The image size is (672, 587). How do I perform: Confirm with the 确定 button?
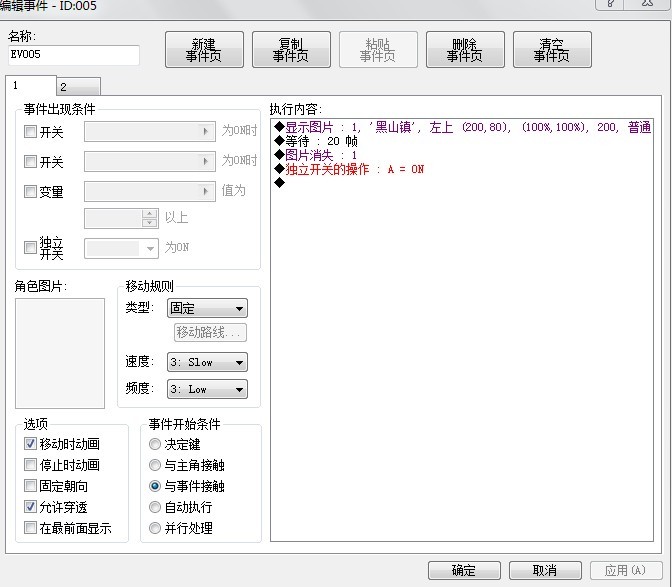point(464,570)
